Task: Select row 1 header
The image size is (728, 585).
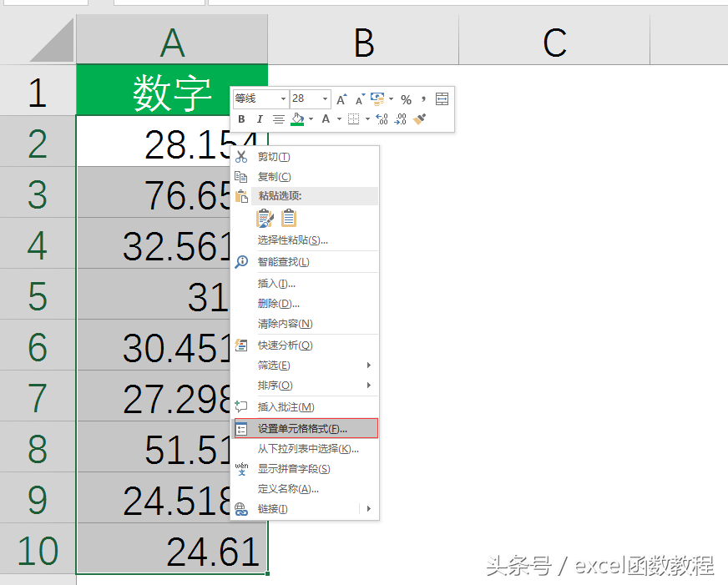Action: point(38,90)
